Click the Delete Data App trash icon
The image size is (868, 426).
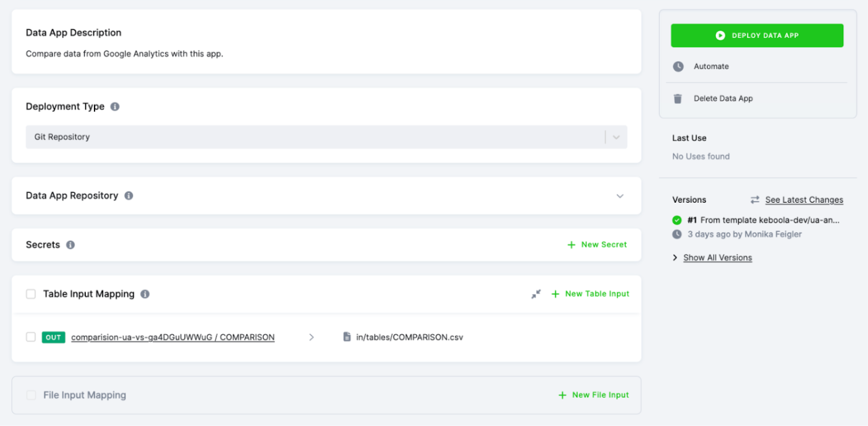[678, 98]
